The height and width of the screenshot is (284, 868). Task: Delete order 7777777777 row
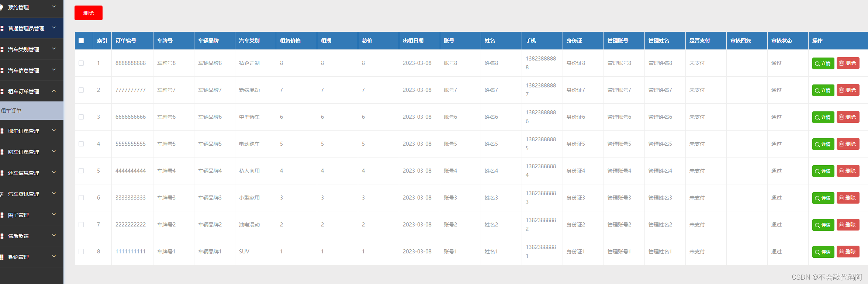(x=848, y=90)
